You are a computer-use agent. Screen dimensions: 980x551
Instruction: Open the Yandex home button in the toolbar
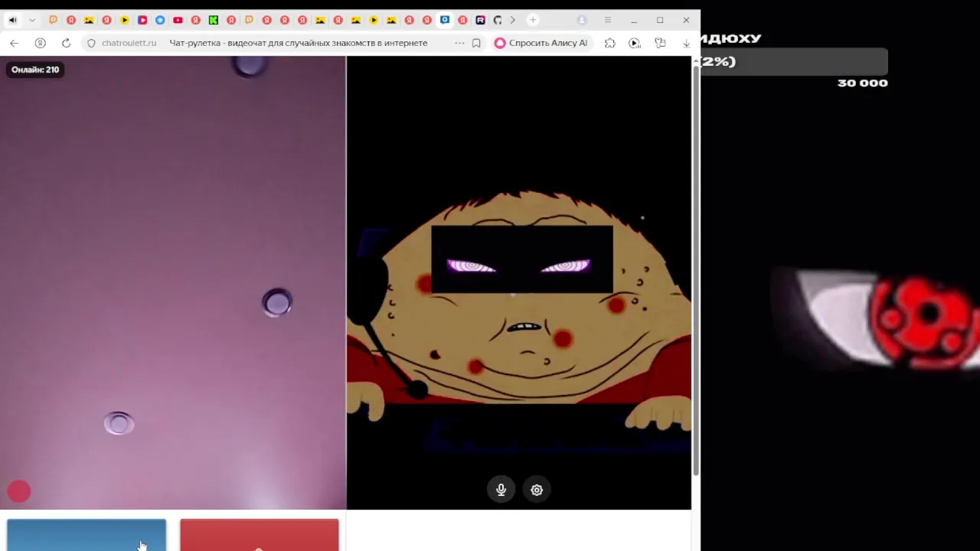(x=41, y=43)
